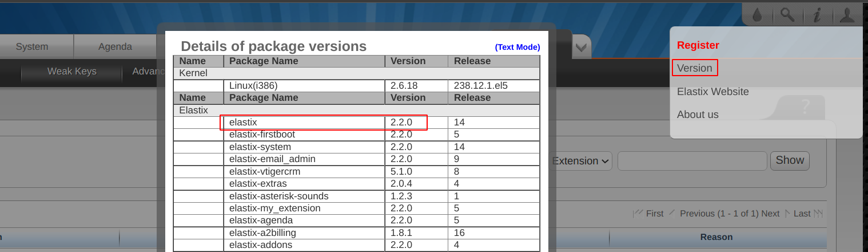Go to Next page of results
The height and width of the screenshot is (252, 868).
coord(770,214)
